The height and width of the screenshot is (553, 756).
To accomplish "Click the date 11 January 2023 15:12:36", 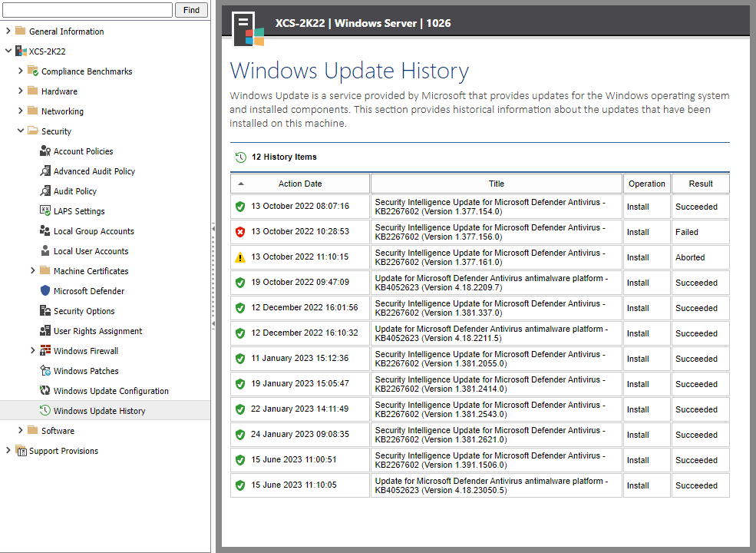I will coord(299,358).
